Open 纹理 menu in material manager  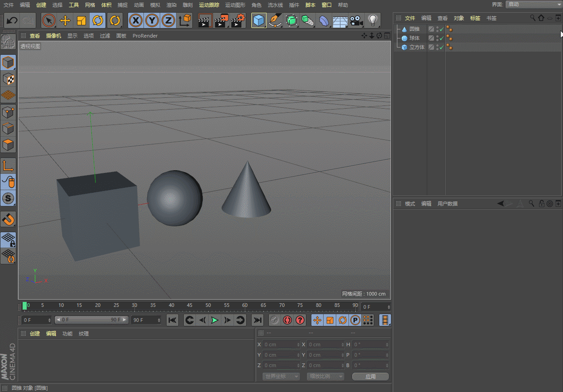coord(84,334)
